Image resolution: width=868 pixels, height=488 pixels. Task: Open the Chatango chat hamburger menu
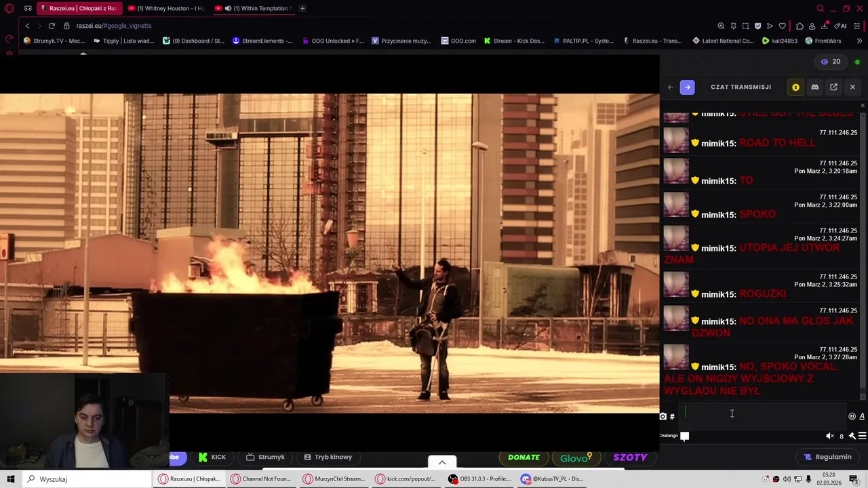(862, 436)
